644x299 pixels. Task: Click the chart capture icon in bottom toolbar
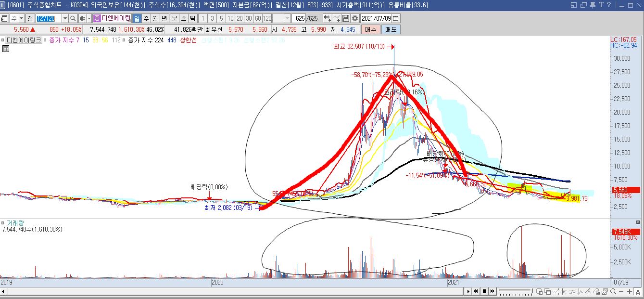click(605, 292)
